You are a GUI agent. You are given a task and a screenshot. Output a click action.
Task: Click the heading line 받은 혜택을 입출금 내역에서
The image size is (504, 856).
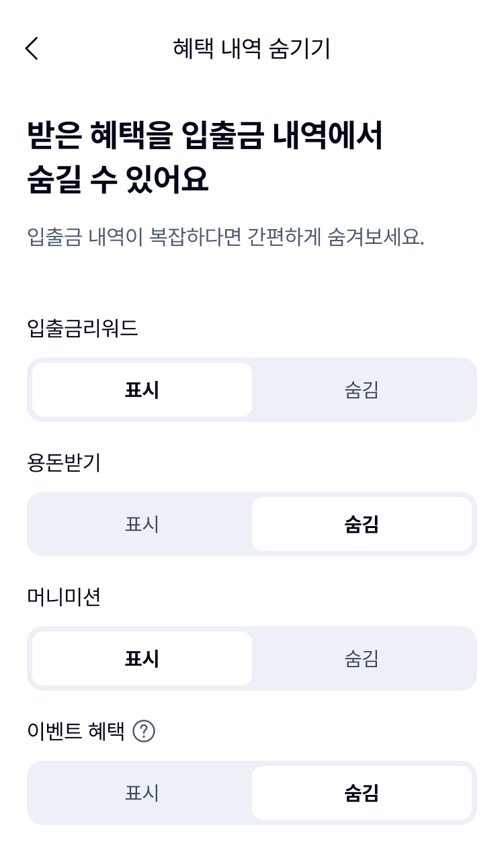coord(204,136)
